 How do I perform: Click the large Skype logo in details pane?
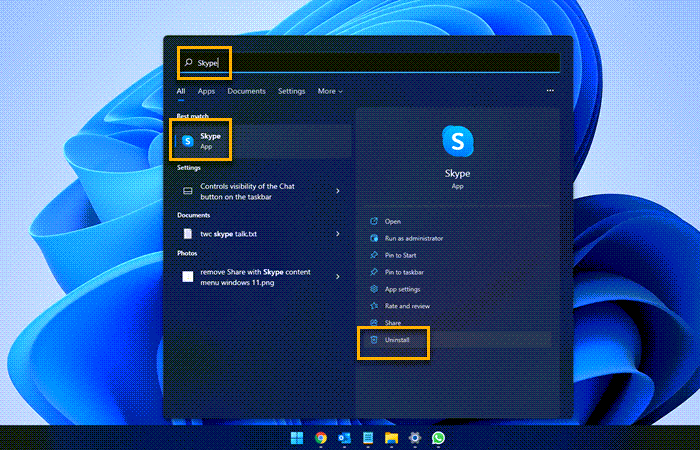pos(457,141)
